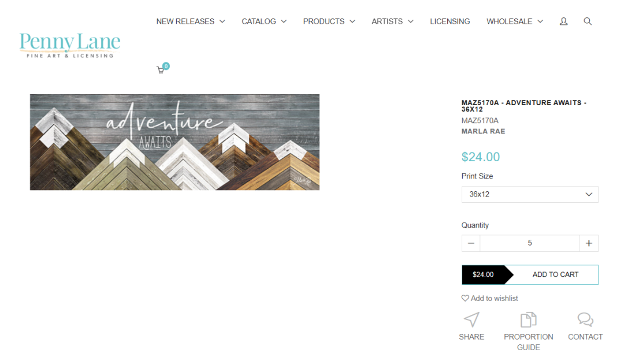Click the Add to wishlist heart

click(x=465, y=298)
